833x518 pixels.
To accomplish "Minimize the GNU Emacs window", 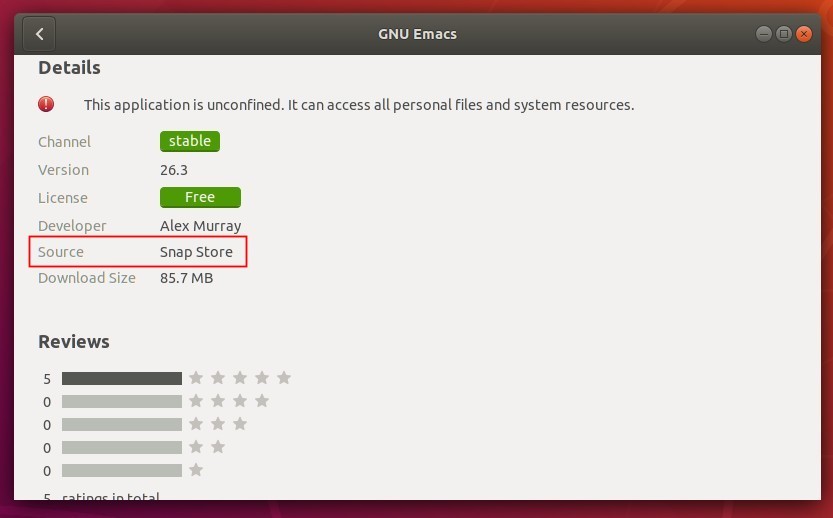I will [763, 34].
